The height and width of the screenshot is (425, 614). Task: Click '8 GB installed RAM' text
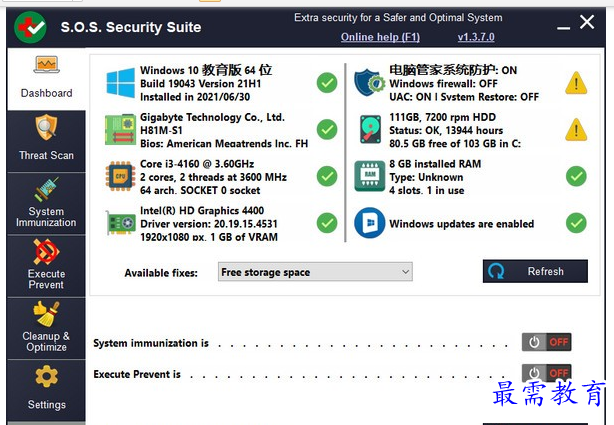(x=435, y=164)
